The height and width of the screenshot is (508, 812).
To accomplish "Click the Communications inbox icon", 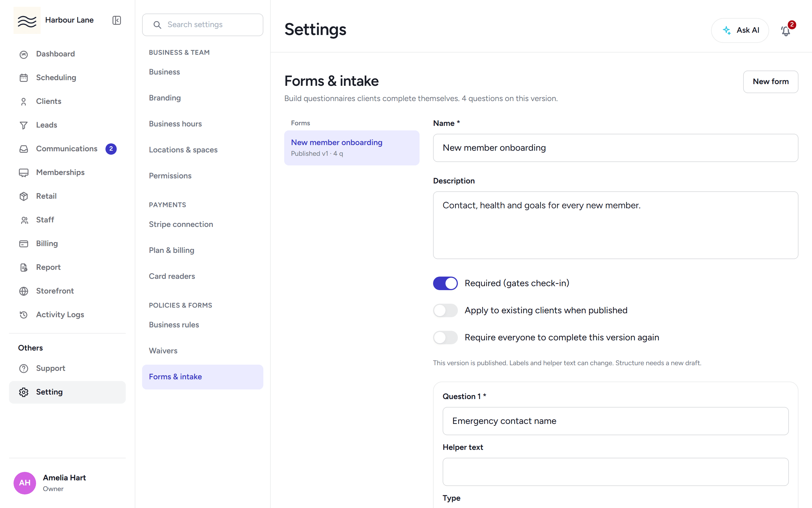I will (x=23, y=149).
